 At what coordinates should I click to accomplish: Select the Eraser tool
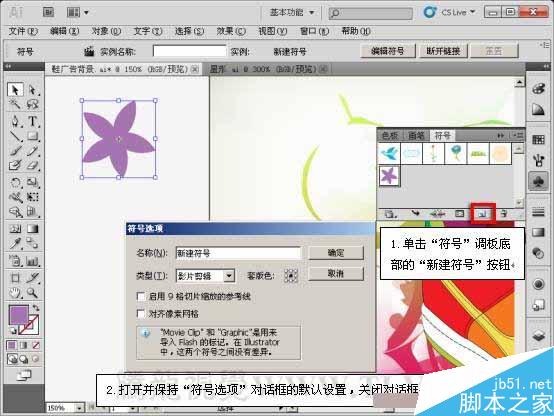point(33,165)
